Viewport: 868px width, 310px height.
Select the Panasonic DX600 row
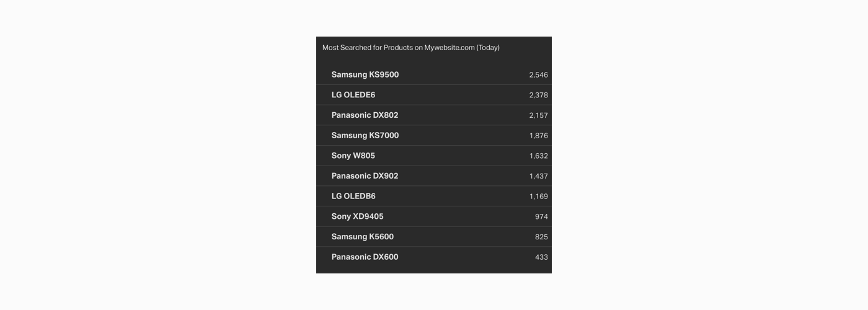point(434,257)
